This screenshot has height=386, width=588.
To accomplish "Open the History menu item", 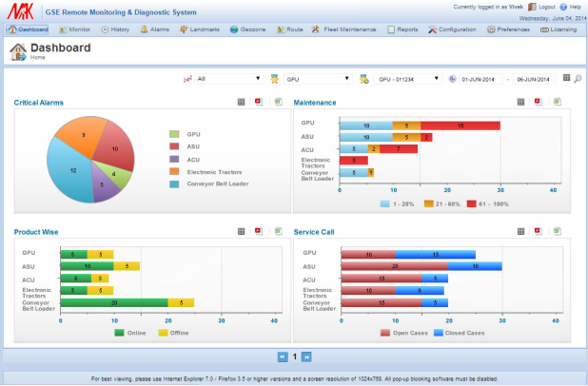I will click(115, 29).
